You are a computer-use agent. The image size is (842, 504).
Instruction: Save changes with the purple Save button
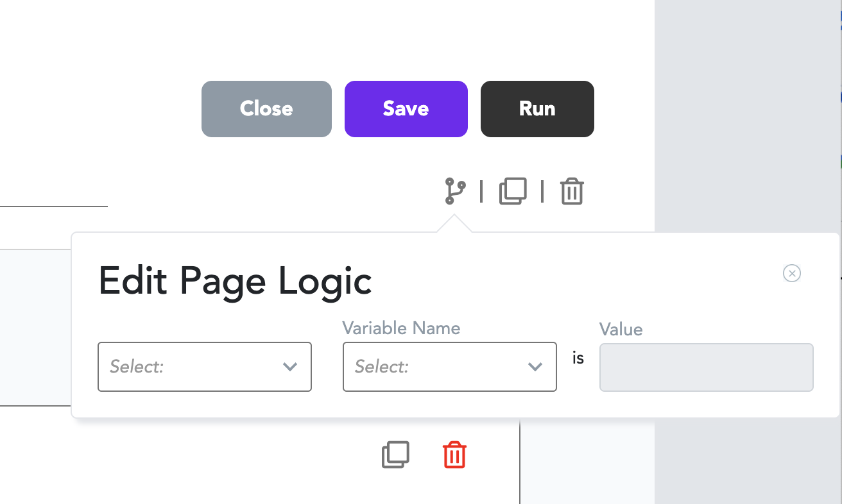coord(406,108)
